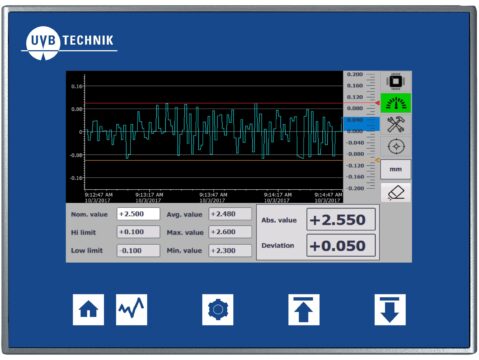Viewport: 479px width, 360px height.
Task: Click the blue current value indicator bar
Action: tap(361, 124)
